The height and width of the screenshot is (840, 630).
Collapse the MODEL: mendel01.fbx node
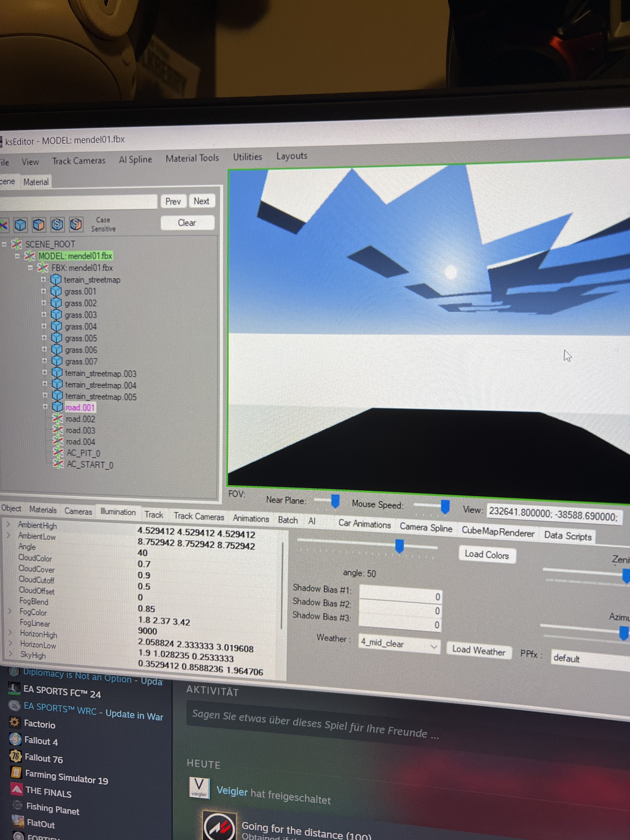(x=17, y=256)
